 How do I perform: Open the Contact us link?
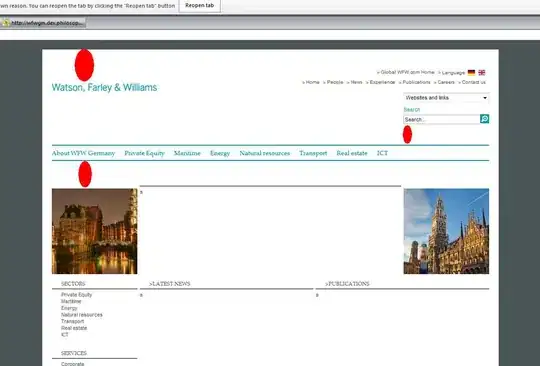click(474, 82)
